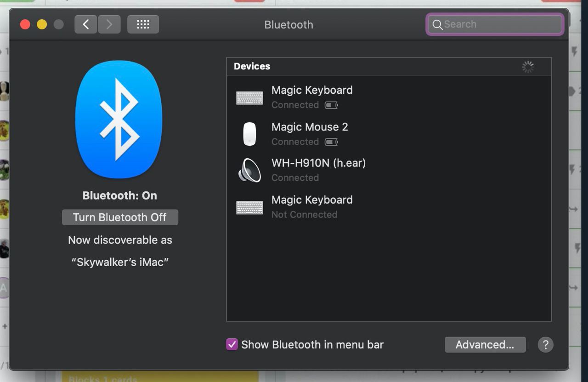This screenshot has width=588, height=382.
Task: Open help with the question mark button
Action: tap(546, 345)
